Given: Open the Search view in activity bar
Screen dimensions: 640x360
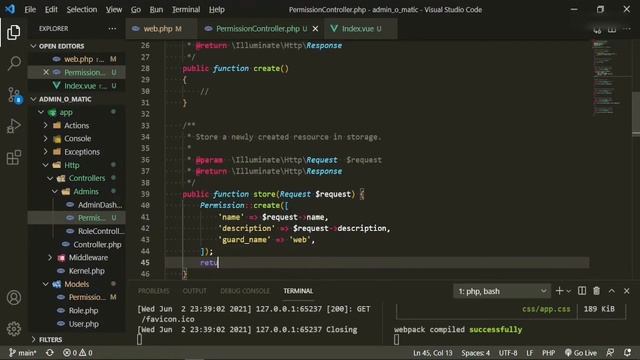Looking at the screenshot, I should pos(14,63).
